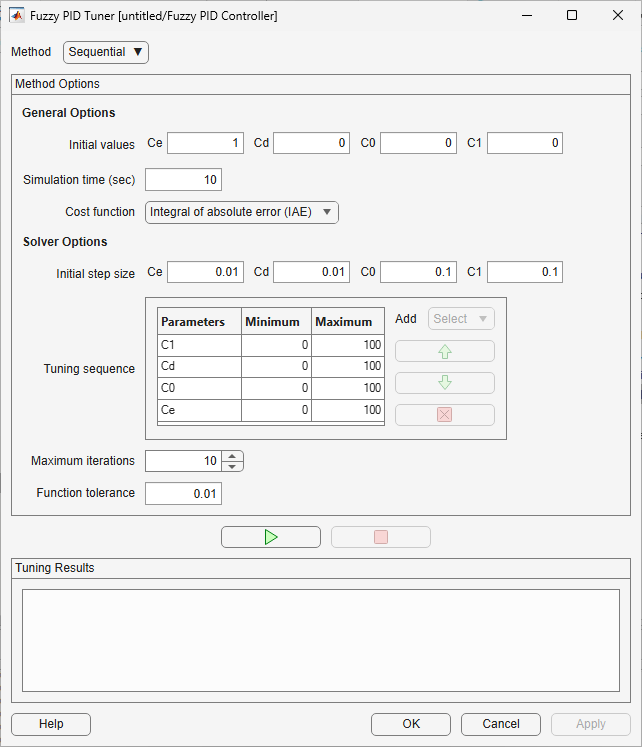Edit the C1 initial value field
Viewport: 642px width, 747px height.
[x=525, y=143]
